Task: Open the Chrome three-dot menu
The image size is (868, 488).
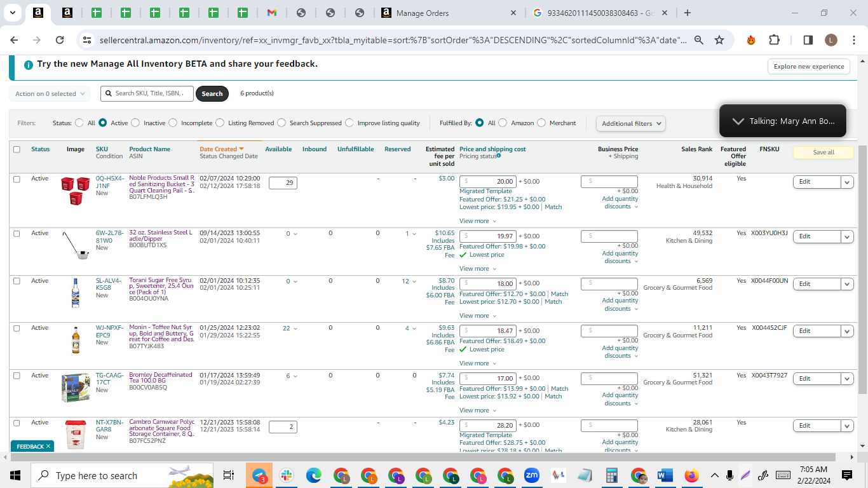Action: tap(853, 40)
